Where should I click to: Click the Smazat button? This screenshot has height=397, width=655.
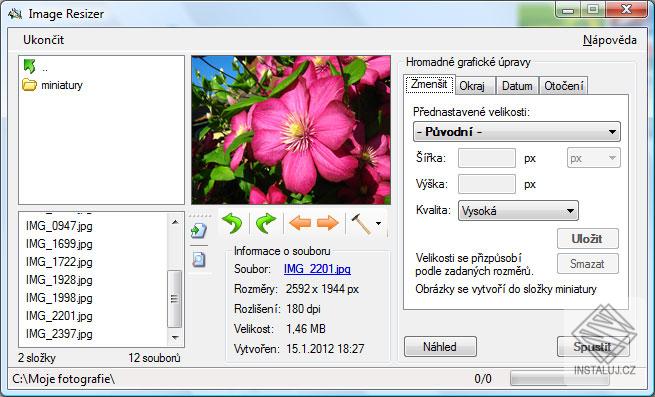[587, 264]
